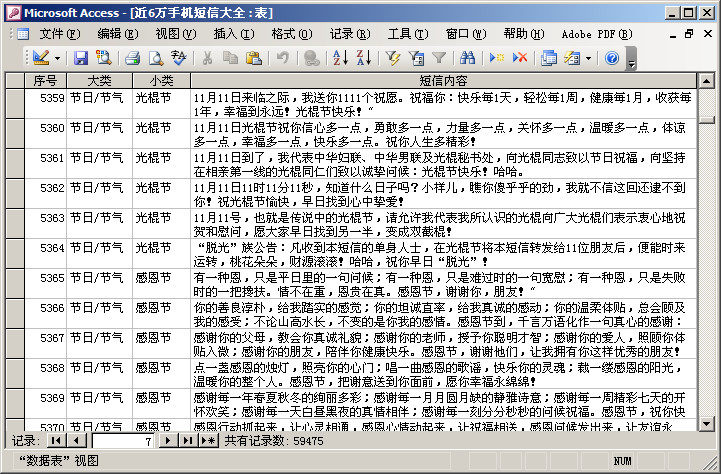Toggle the Apply Filter funnel icon
Screen dimensions: 721x474
(439, 58)
